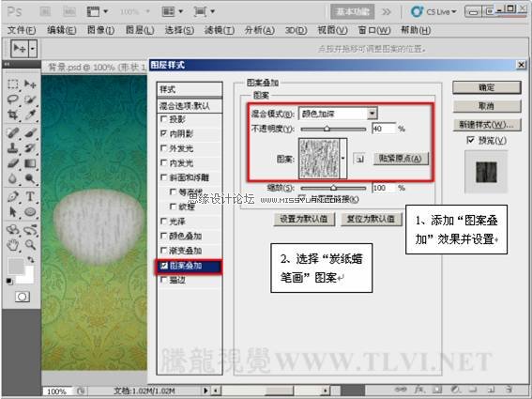Open the 图层 layer menu

click(x=140, y=30)
